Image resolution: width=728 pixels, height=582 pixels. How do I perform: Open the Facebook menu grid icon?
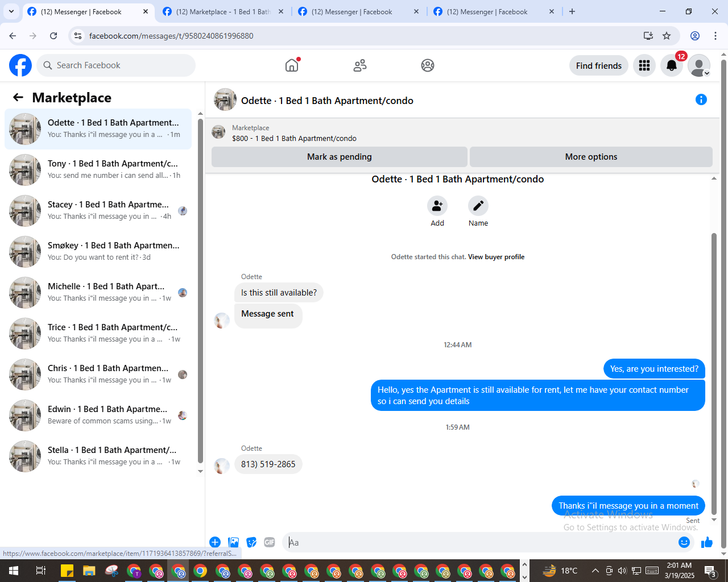644,65
